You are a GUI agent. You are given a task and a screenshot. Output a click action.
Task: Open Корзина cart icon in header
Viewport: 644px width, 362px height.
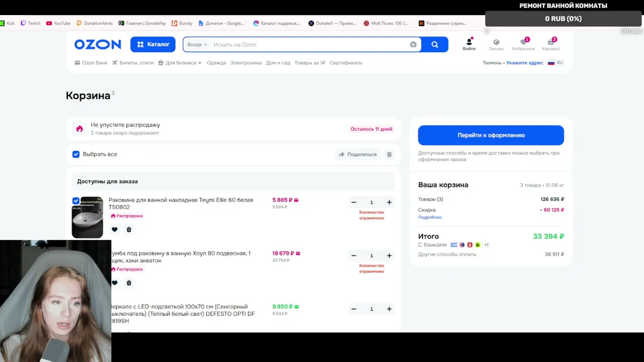[x=550, y=45]
